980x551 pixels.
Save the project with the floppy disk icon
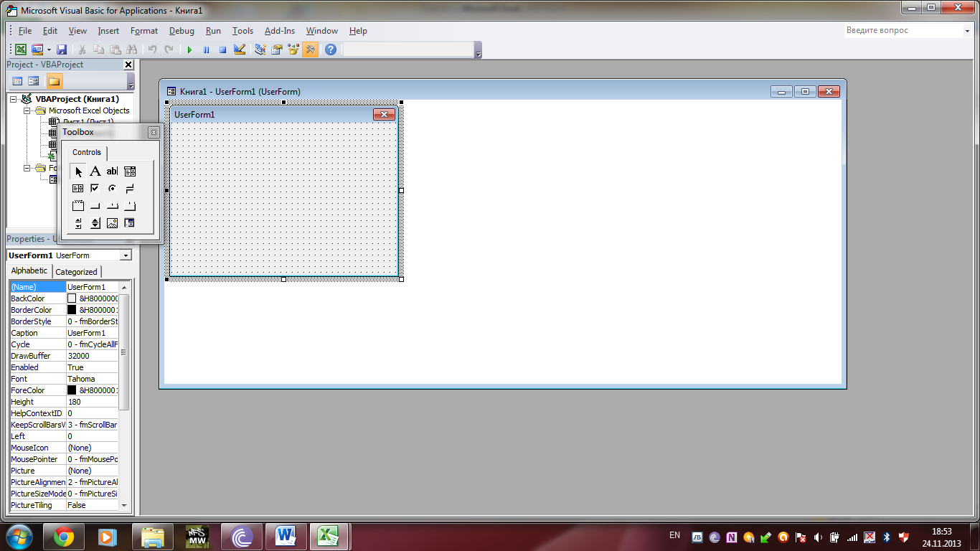tap(62, 50)
